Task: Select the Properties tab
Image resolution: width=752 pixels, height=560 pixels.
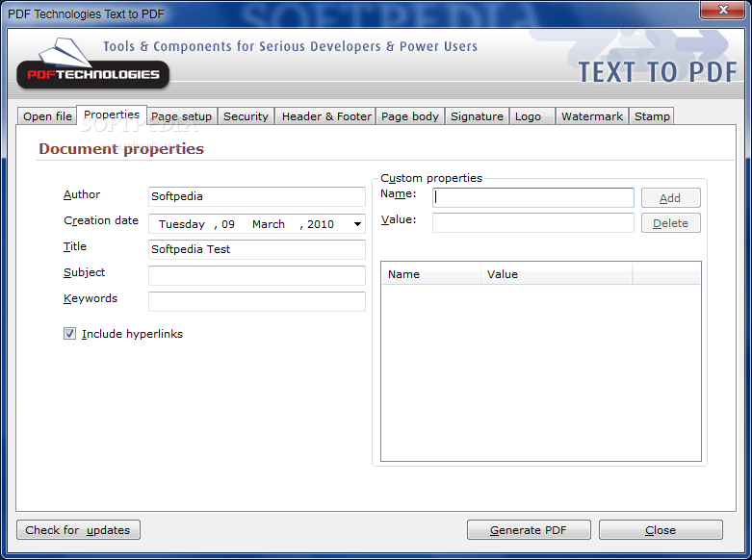Action: point(112,115)
